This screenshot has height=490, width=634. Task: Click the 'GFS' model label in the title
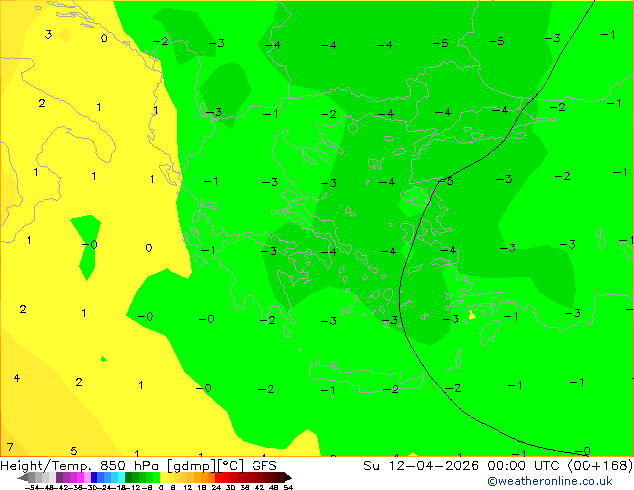coord(264,466)
